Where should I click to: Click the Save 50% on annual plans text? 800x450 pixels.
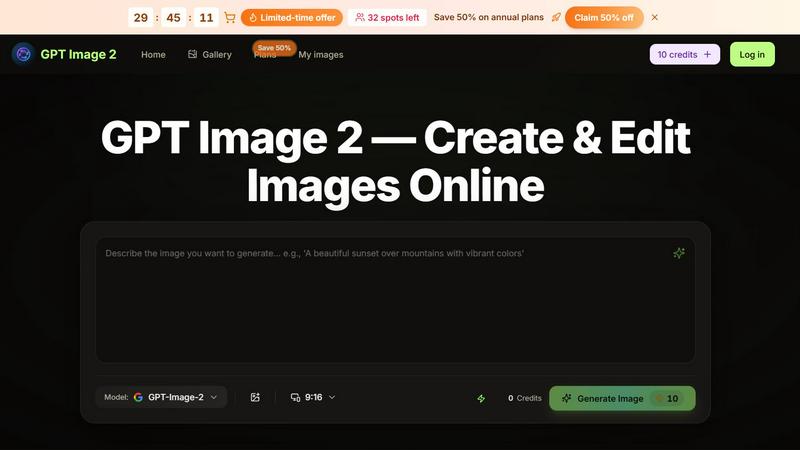click(489, 17)
